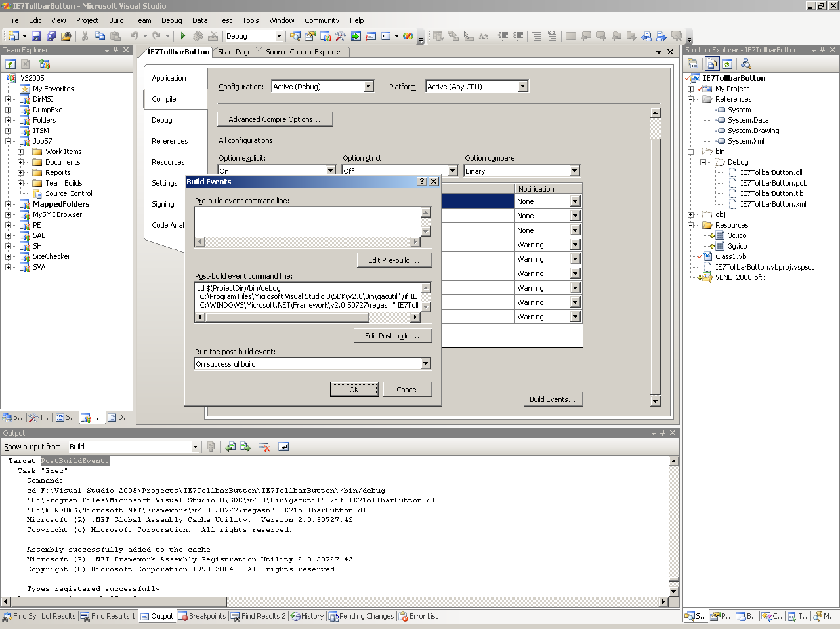Screen dimensions: 840x629
Task: Refresh the Solution Explorer tree
Action: (727, 64)
